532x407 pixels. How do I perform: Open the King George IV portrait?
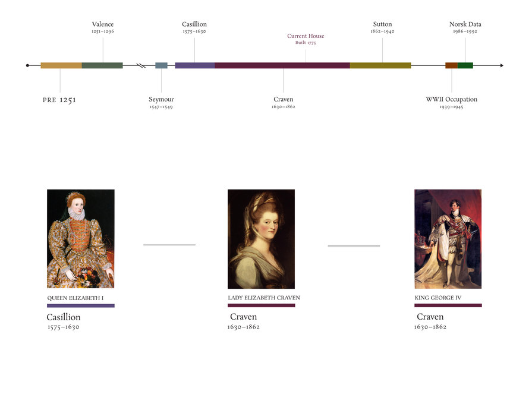click(448, 239)
